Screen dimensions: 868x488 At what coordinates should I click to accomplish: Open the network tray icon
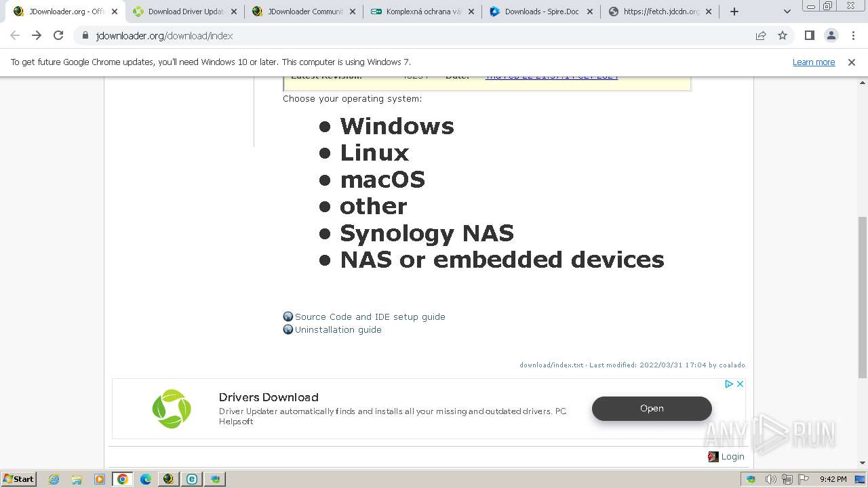pyautogui.click(x=787, y=479)
